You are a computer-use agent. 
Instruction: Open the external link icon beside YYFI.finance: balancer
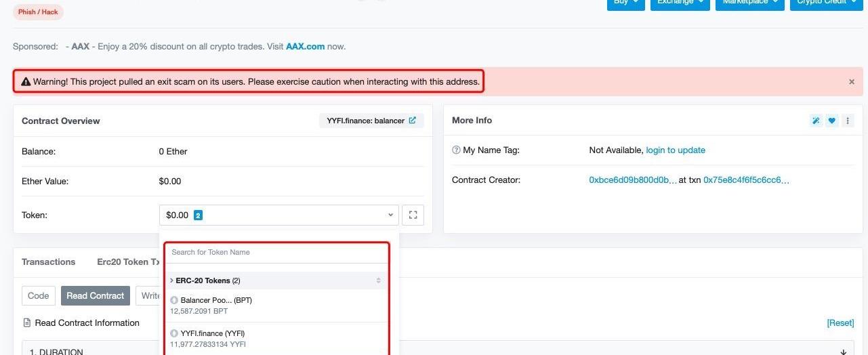[412, 121]
